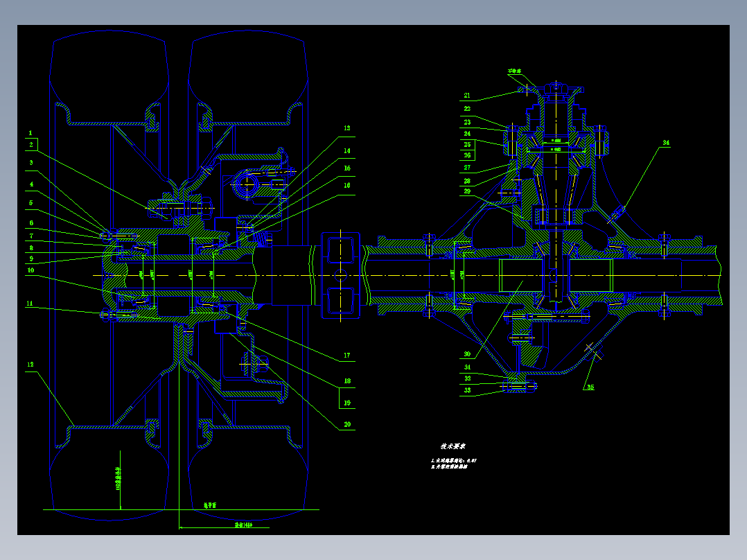Select part callout number 24

[x=467, y=134]
